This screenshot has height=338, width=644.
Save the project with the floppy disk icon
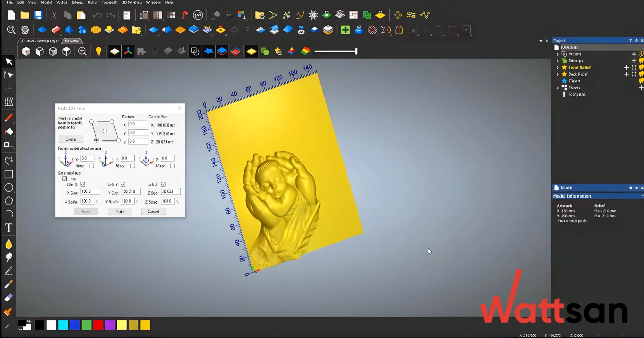[x=38, y=15]
